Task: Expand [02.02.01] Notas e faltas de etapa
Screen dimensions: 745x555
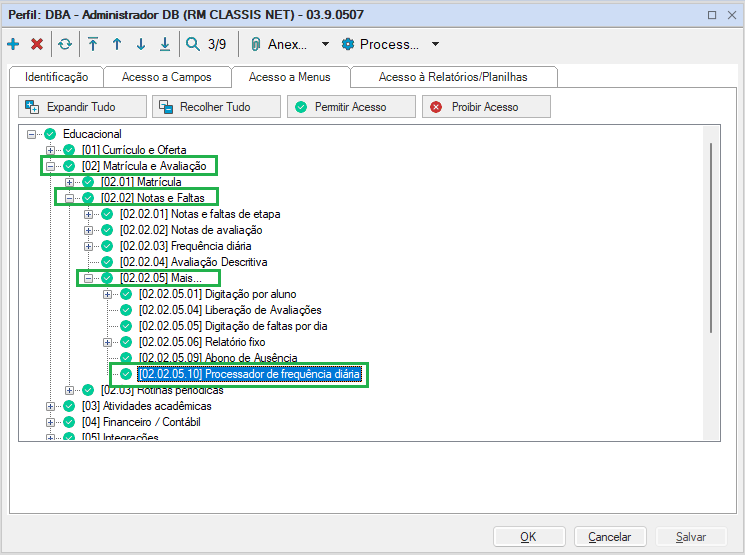Action: pos(88,214)
